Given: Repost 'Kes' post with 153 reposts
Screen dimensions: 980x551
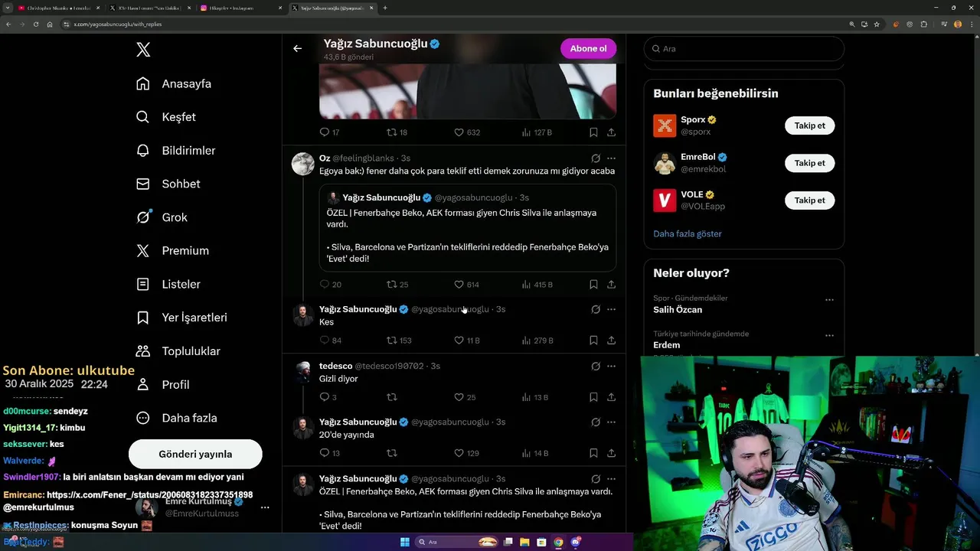Looking at the screenshot, I should 399,341.
